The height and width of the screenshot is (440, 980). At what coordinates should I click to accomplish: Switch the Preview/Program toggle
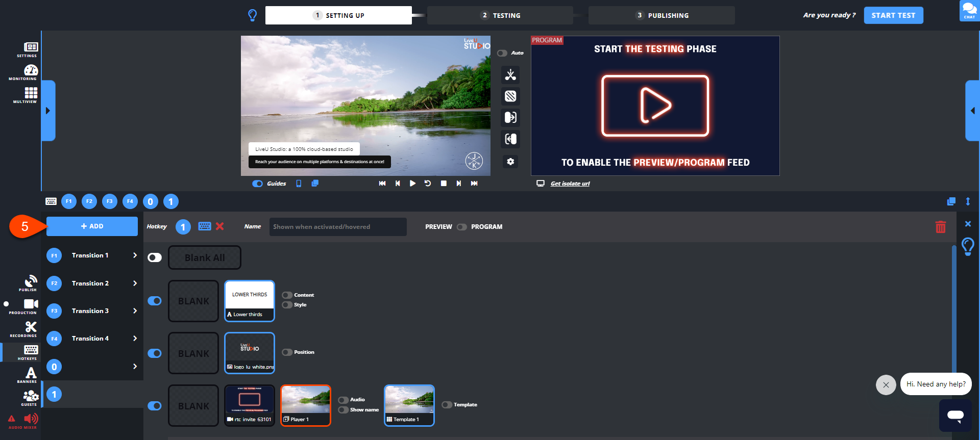tap(461, 227)
